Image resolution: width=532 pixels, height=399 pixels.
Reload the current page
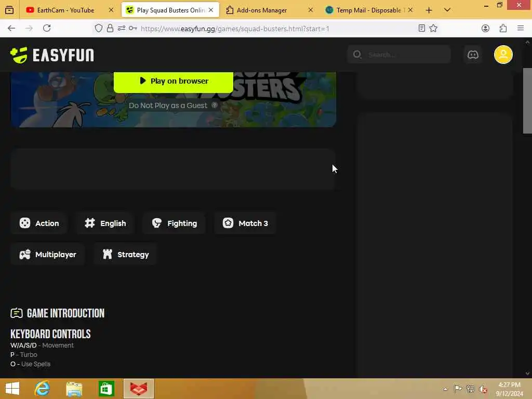click(47, 28)
